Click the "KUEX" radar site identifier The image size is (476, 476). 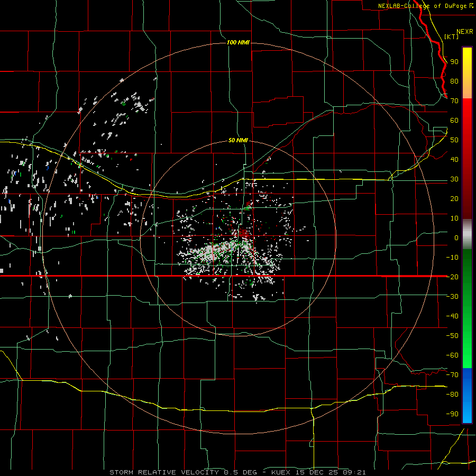pyautogui.click(x=281, y=472)
